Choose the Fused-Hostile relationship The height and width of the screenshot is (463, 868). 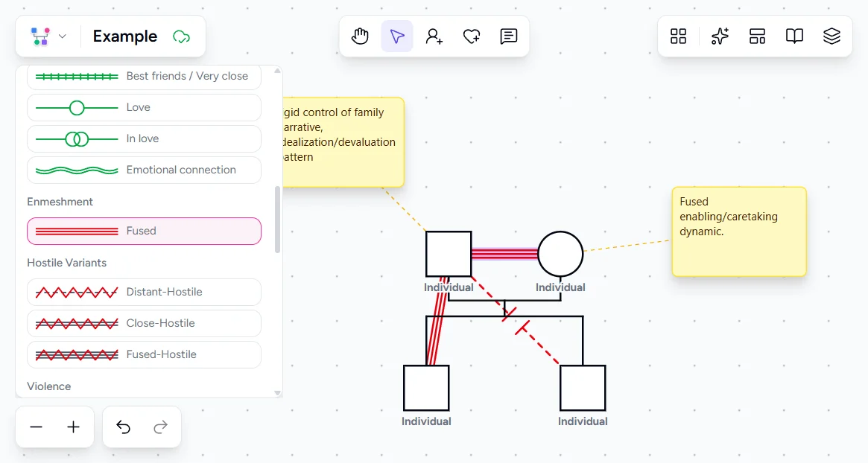pyautogui.click(x=144, y=354)
